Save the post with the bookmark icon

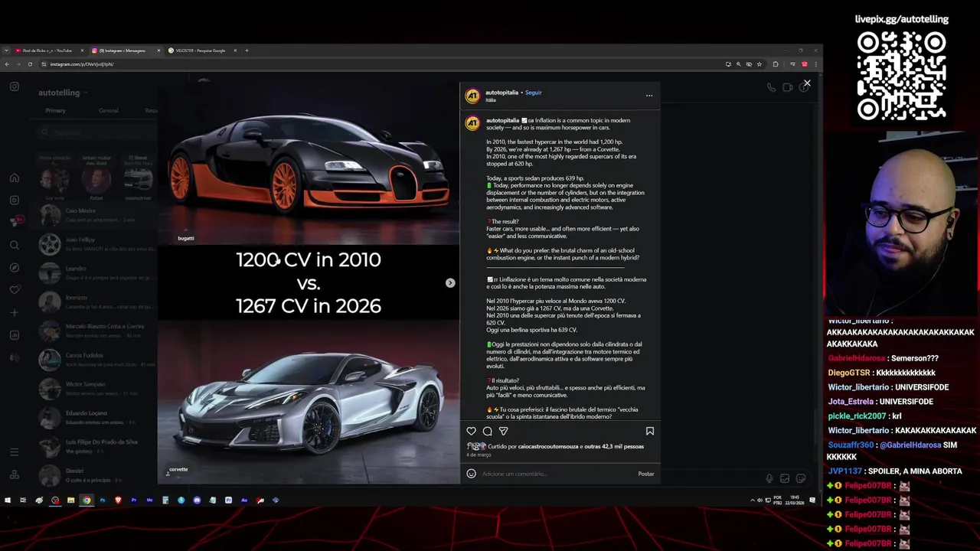tap(649, 432)
